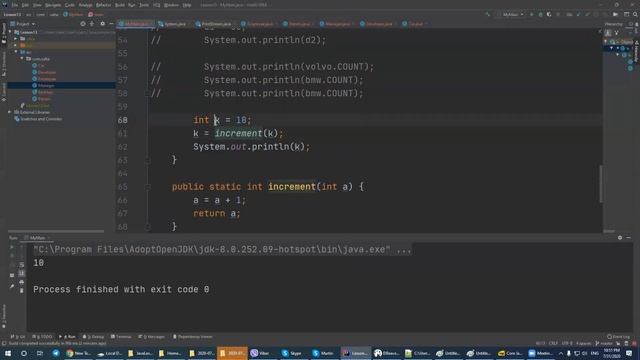Open the Build menu
640x360 pixels.
pyautogui.click(x=120, y=5)
